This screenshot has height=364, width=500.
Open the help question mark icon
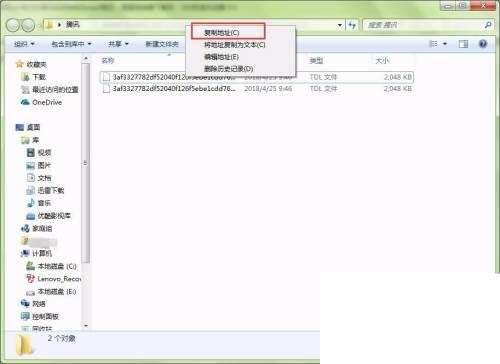[483, 44]
